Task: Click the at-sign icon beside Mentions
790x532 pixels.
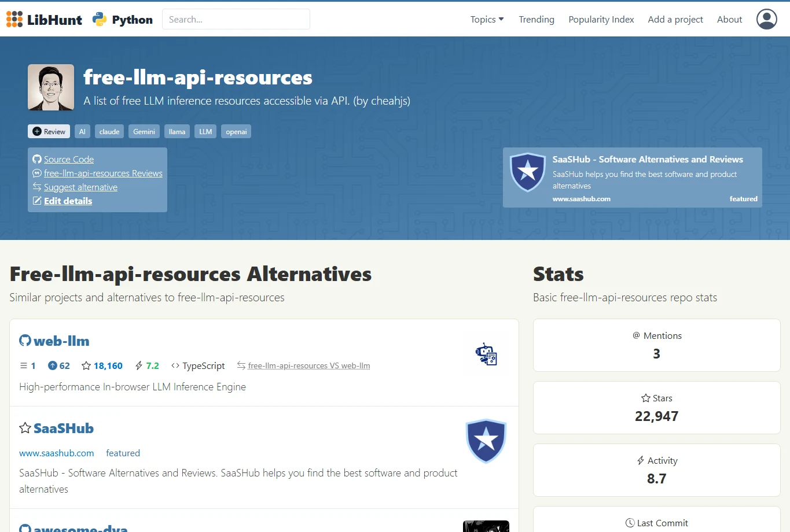Action: (637, 335)
